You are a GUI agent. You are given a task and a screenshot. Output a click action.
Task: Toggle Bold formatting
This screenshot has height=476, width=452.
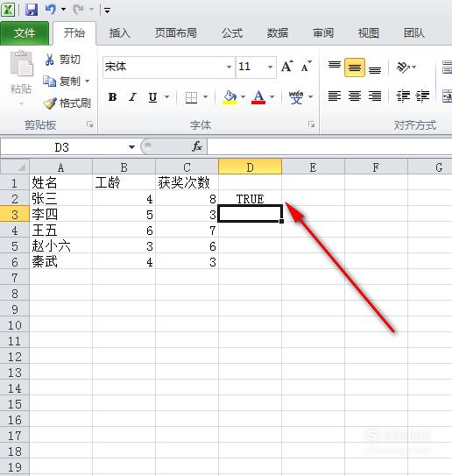[112, 97]
